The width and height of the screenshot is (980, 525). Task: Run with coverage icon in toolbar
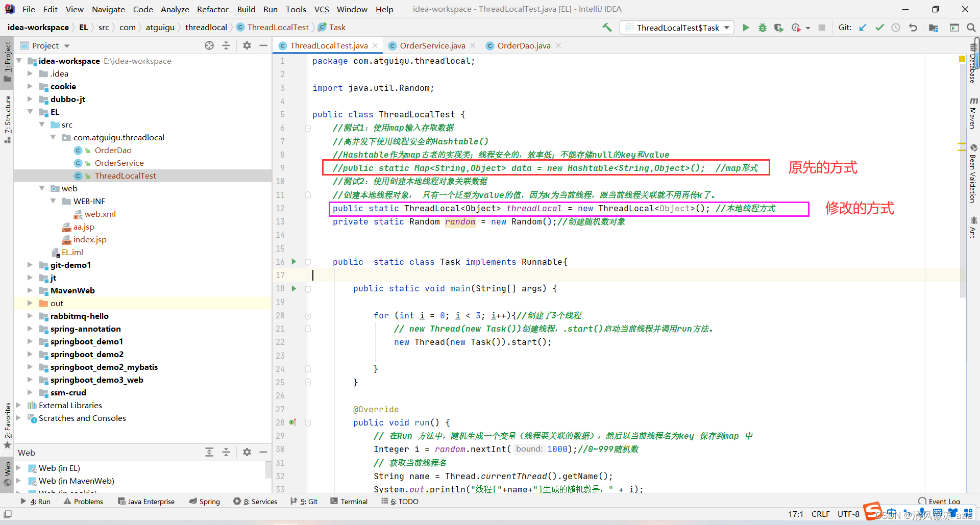pyautogui.click(x=778, y=28)
